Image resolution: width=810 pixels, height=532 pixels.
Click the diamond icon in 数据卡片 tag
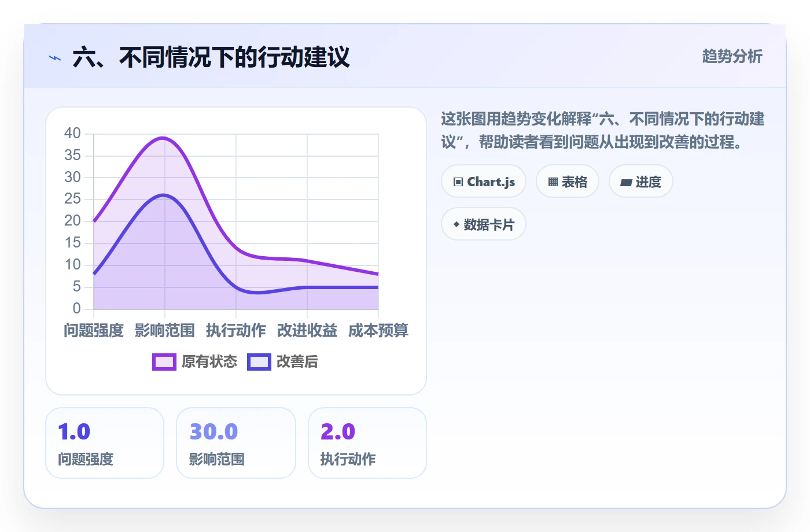pyautogui.click(x=456, y=224)
